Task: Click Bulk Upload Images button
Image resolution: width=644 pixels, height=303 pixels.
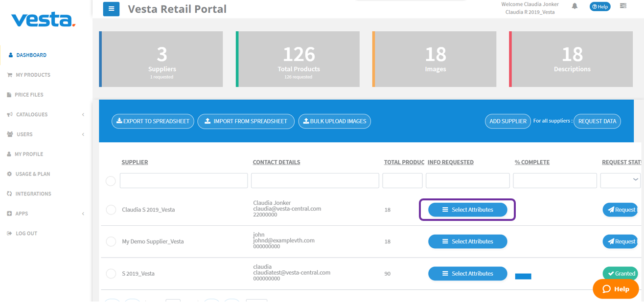Action: [335, 121]
